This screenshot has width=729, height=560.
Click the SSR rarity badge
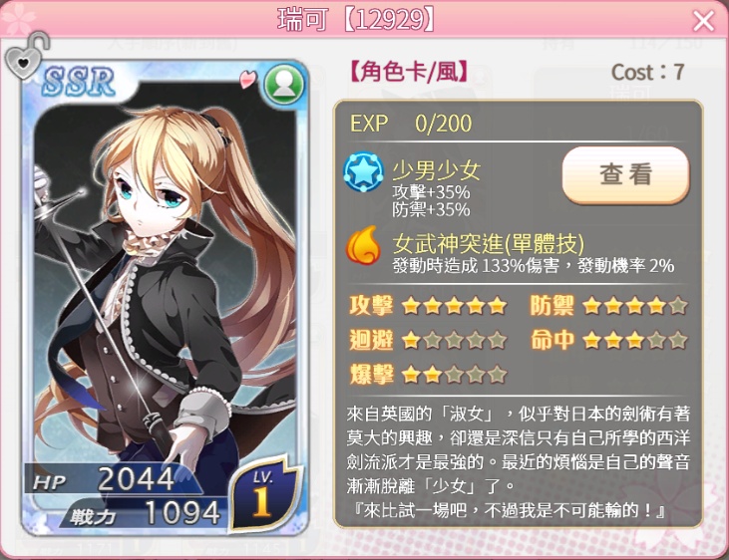(78, 83)
